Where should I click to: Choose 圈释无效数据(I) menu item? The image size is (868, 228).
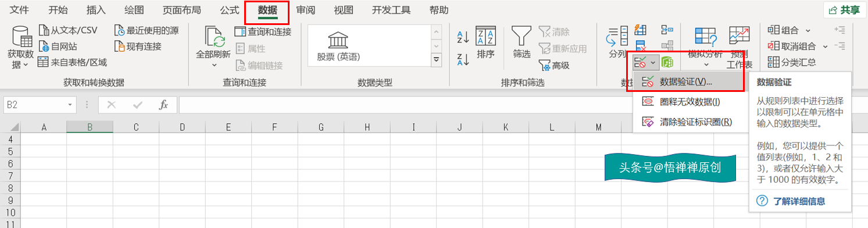pos(690,102)
